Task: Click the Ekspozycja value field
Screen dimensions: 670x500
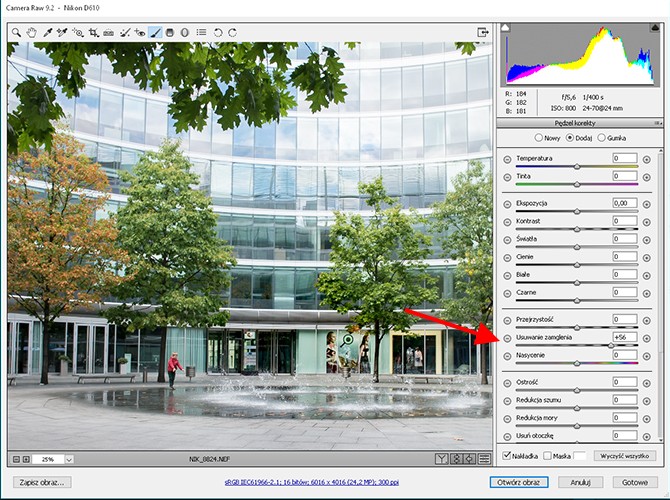Action: click(x=624, y=203)
